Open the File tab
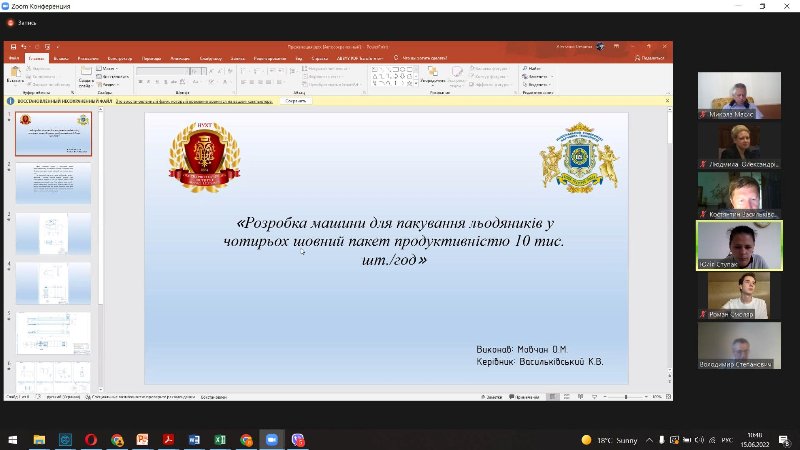The height and width of the screenshot is (450, 800). pyautogui.click(x=14, y=58)
